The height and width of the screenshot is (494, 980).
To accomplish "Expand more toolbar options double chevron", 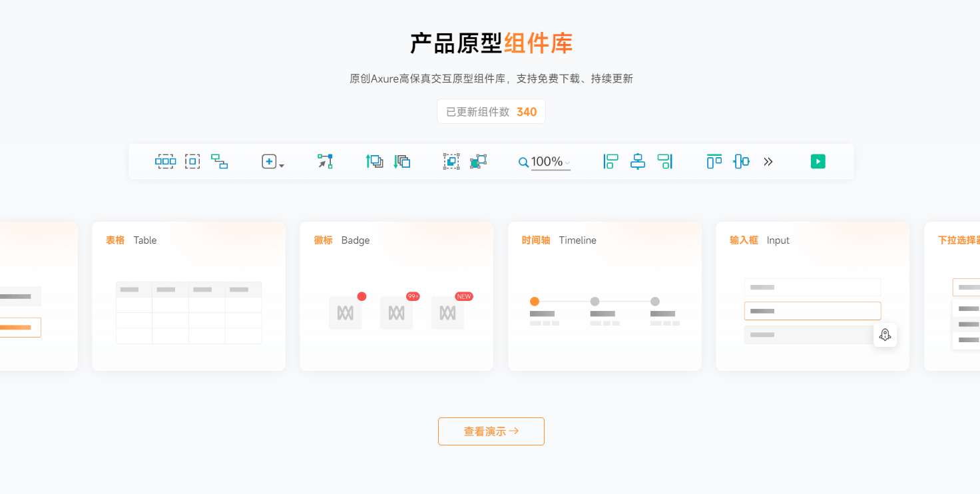I will (x=768, y=161).
